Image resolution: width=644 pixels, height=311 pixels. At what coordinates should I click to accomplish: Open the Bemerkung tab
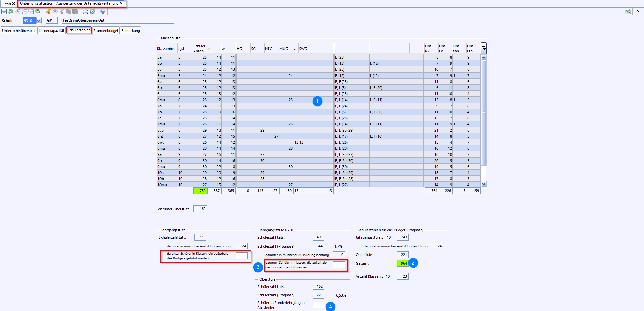pos(130,31)
